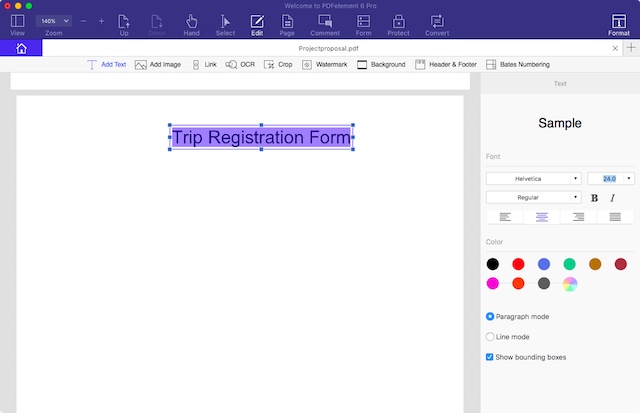Insert a Link
The width and height of the screenshot is (640, 413).
(x=204, y=64)
